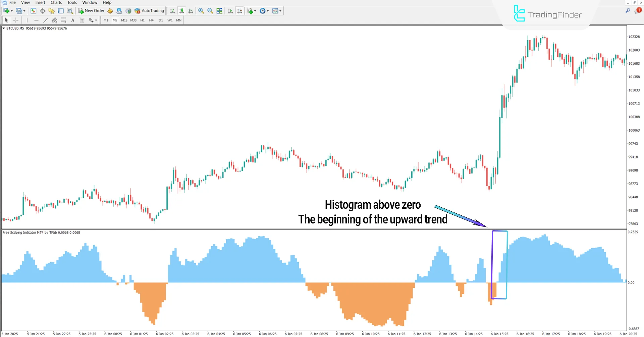Click the BTCUSD,M5 chart title dropdown
Viewport: 644px width, 337px height.
tap(3, 28)
